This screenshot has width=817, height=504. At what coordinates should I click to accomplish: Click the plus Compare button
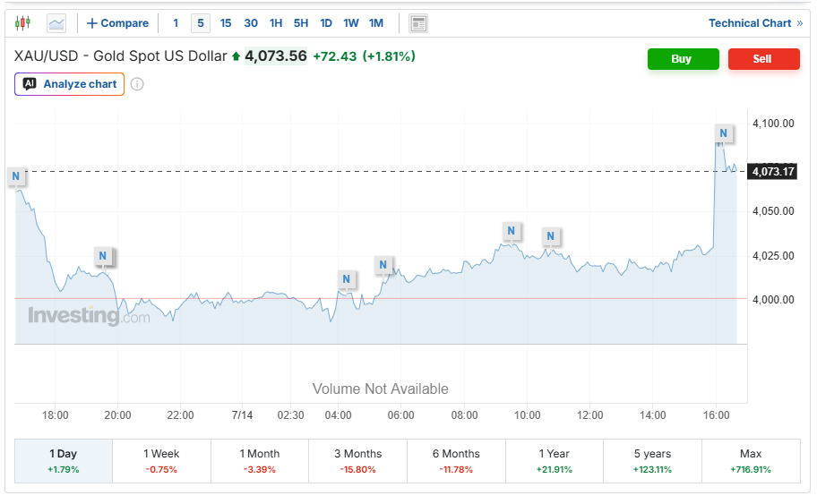point(117,23)
